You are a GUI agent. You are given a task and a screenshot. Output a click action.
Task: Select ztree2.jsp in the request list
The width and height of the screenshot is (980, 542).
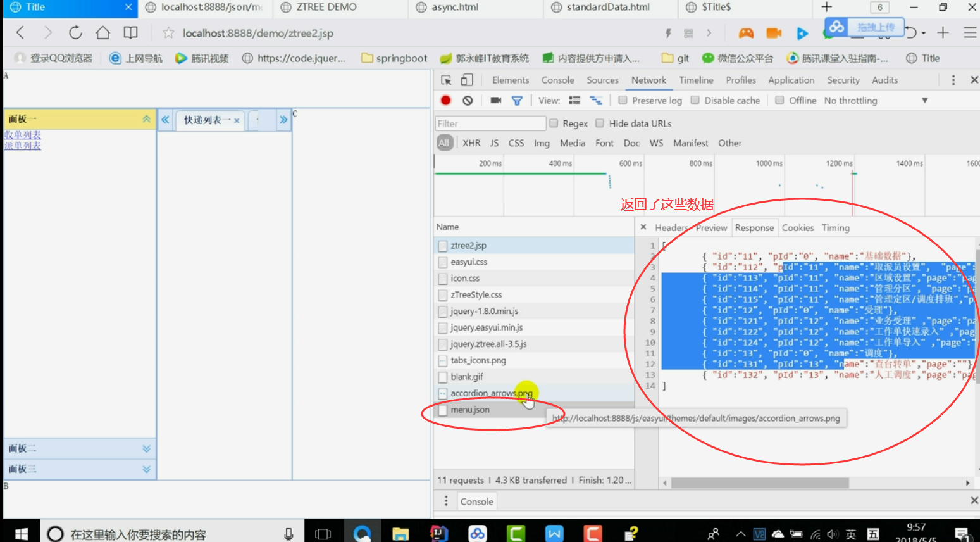pos(534,245)
